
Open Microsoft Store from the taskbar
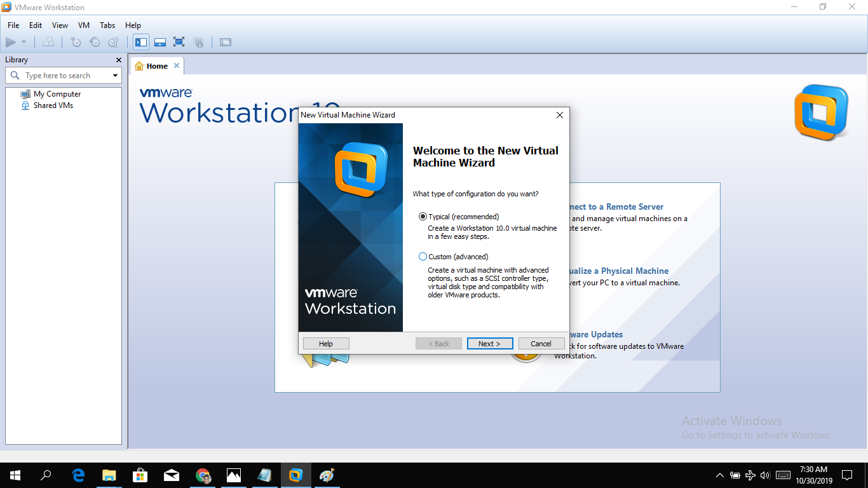[140, 475]
